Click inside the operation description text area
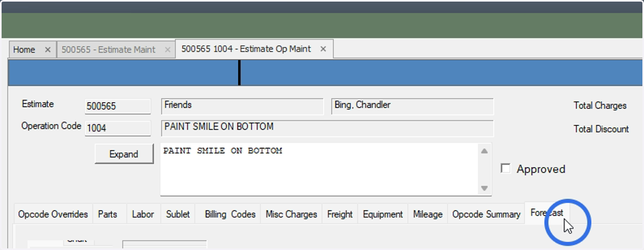644x250 pixels. pyautogui.click(x=319, y=169)
